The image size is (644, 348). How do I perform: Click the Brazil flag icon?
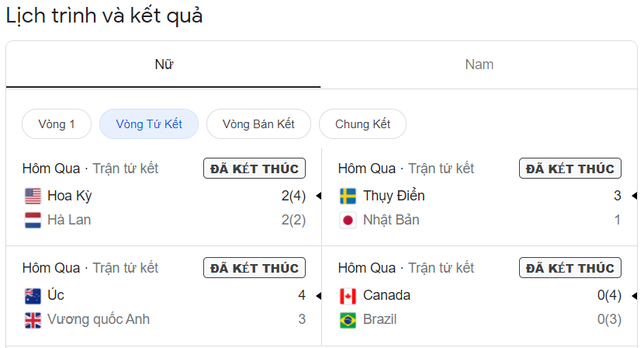click(348, 320)
